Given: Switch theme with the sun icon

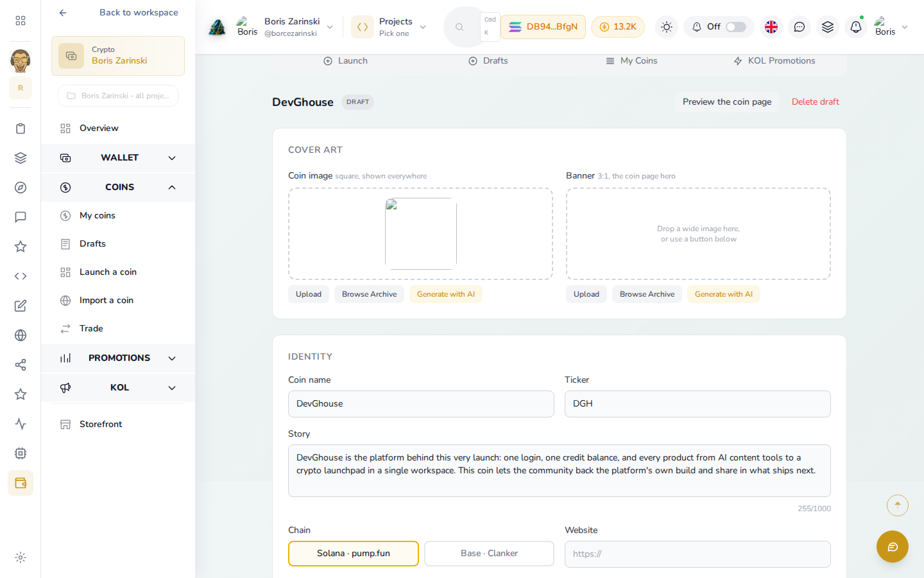Looking at the screenshot, I should tap(667, 27).
